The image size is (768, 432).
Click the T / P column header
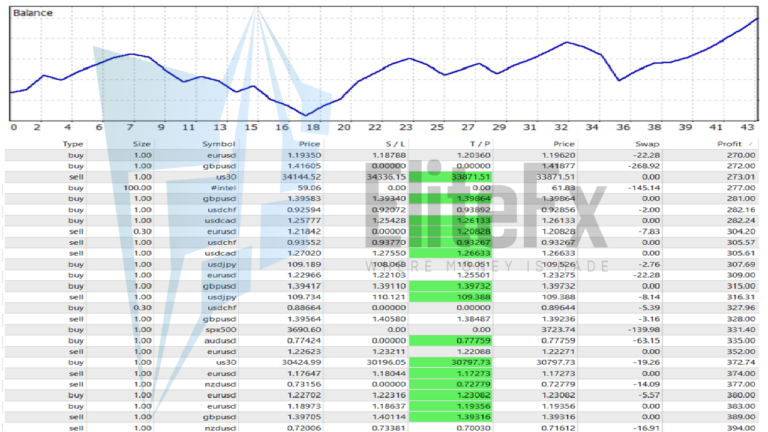click(480, 144)
